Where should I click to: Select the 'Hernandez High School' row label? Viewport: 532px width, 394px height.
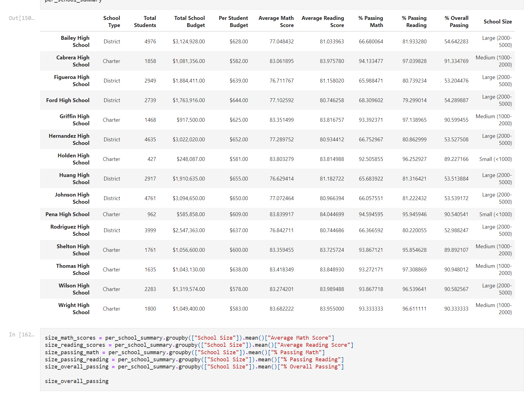pyautogui.click(x=69, y=140)
